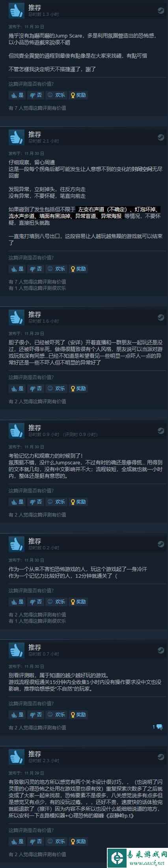
Task: Vote 否 on the 0.9 小时 review
Action: pyautogui.click(x=36, y=502)
